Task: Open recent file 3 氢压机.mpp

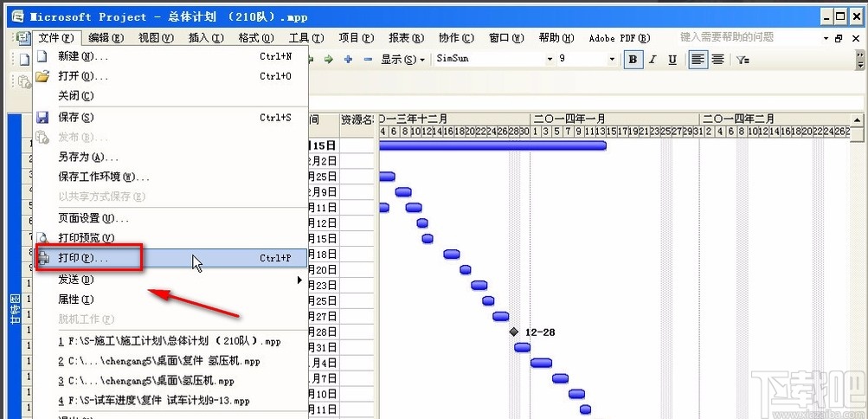Action: [170, 382]
